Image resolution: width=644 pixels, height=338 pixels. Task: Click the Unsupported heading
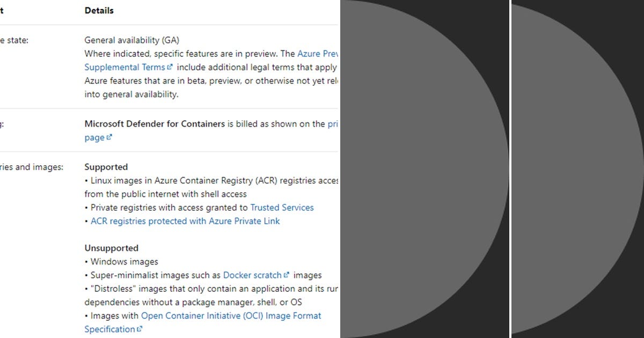coord(111,248)
